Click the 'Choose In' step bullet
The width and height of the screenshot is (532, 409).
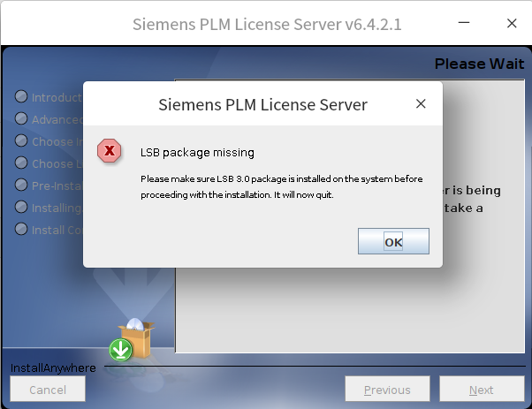(x=21, y=141)
